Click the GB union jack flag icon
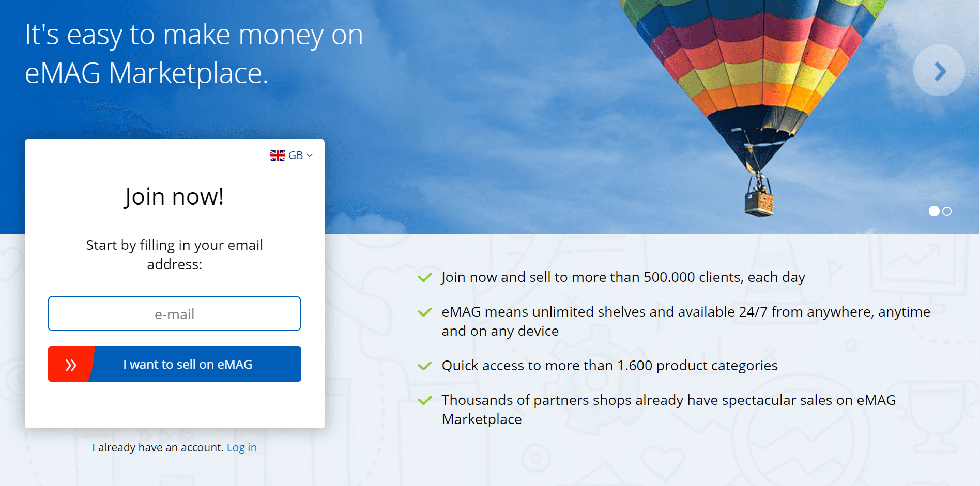 tap(277, 154)
